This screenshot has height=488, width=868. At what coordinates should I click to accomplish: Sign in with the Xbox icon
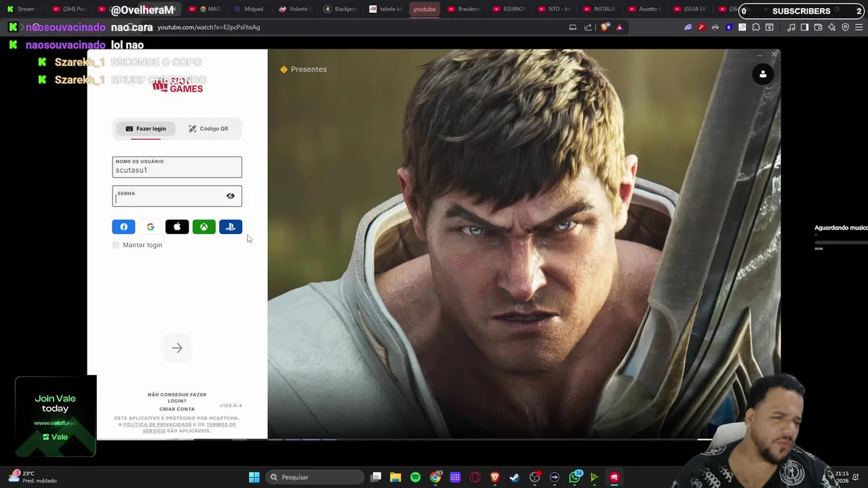203,227
